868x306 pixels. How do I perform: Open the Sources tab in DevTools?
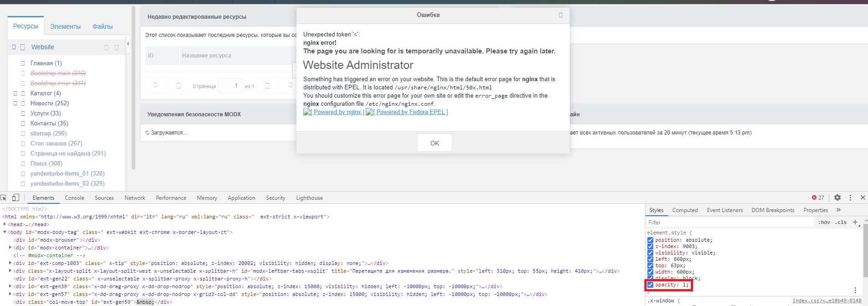pyautogui.click(x=104, y=198)
